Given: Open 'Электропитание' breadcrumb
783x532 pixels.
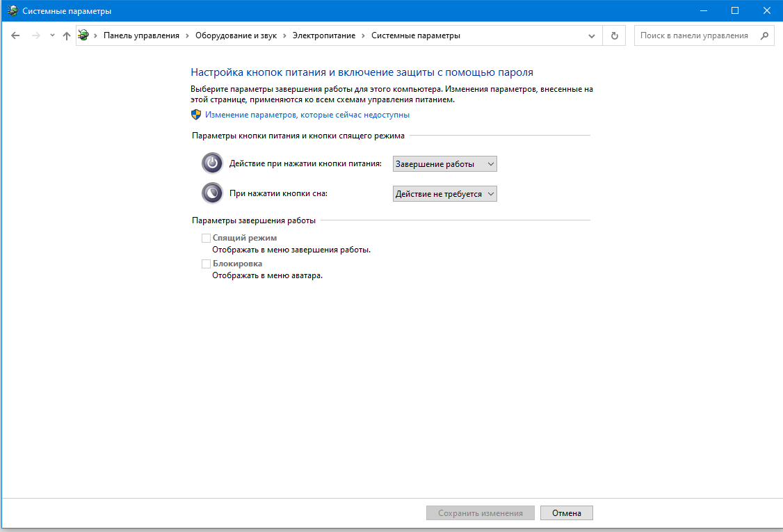Looking at the screenshot, I should coord(324,35).
